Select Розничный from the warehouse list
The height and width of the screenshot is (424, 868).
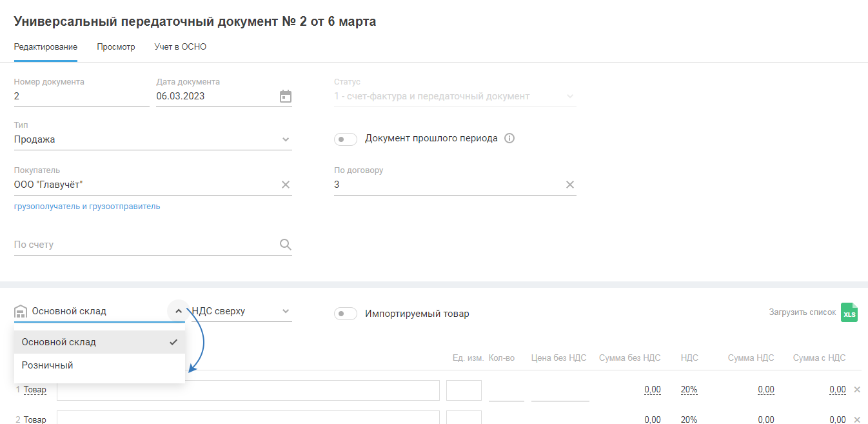[48, 365]
